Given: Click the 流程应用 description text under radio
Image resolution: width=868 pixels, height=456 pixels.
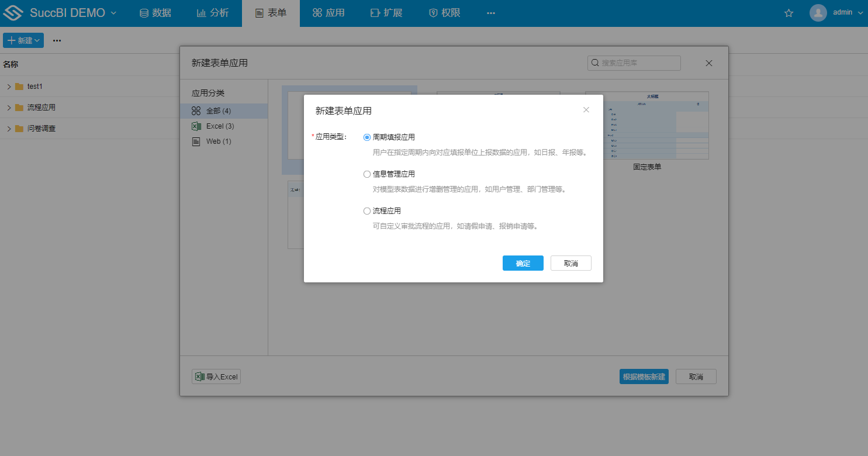Looking at the screenshot, I should 455,226.
